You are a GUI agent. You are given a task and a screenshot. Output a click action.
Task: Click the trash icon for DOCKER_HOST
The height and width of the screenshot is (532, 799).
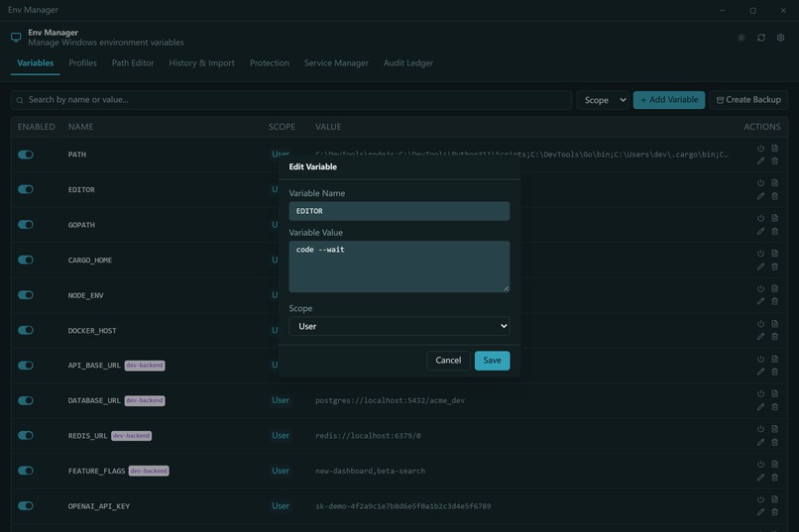tap(774, 337)
